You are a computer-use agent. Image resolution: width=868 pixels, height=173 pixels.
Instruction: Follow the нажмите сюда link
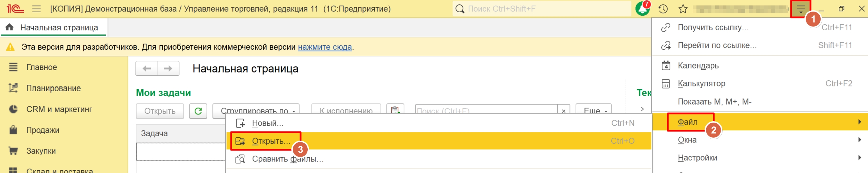[324, 47]
